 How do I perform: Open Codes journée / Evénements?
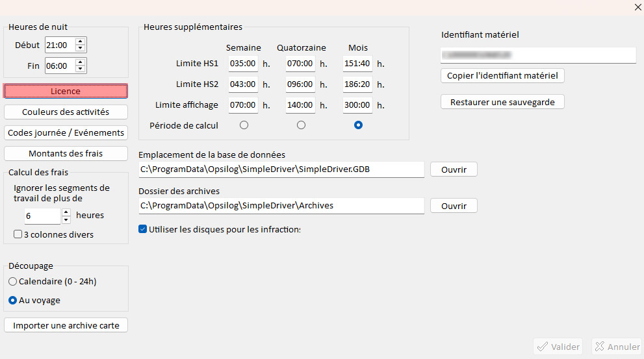66,132
